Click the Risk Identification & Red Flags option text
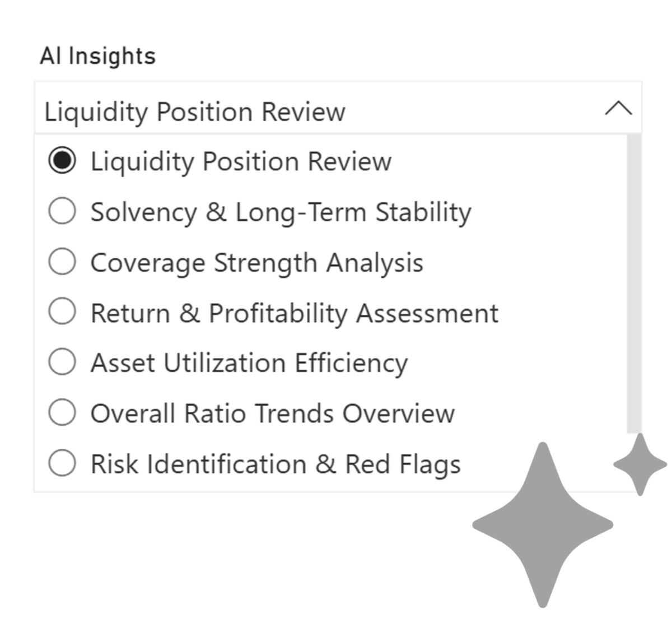The width and height of the screenshot is (672, 623). (276, 464)
